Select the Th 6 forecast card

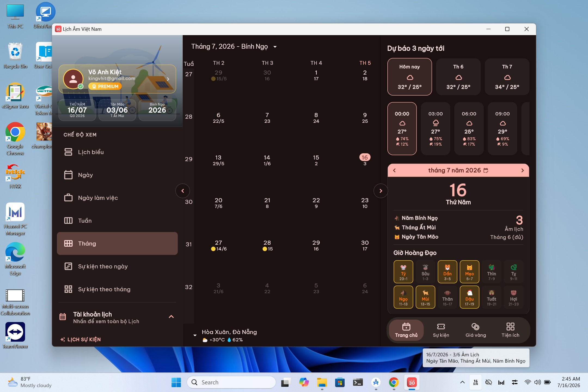click(458, 77)
